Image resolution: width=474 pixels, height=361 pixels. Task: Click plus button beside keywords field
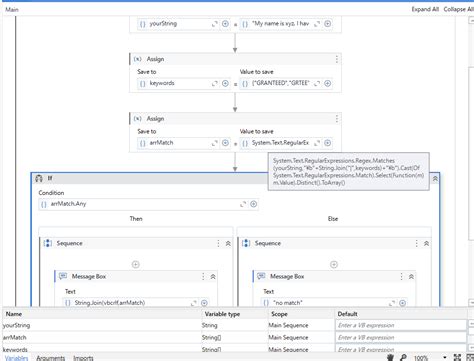(x=225, y=83)
